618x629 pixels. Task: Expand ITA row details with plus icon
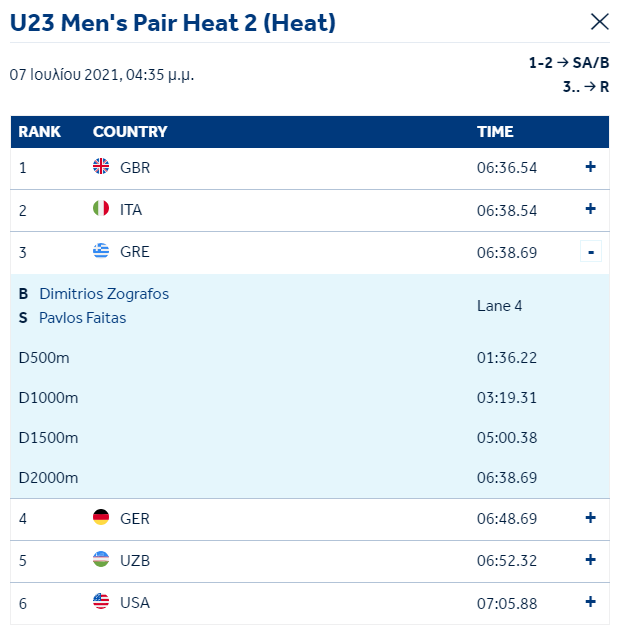pyautogui.click(x=590, y=209)
